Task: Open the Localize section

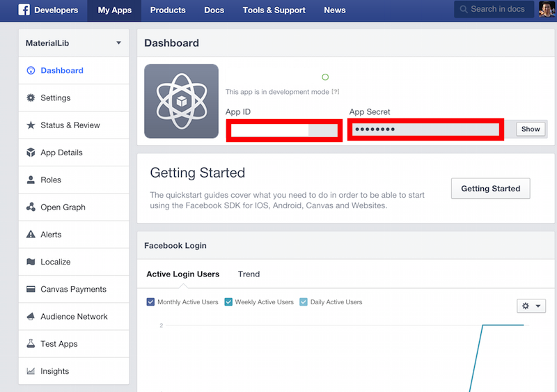Action: click(74, 262)
